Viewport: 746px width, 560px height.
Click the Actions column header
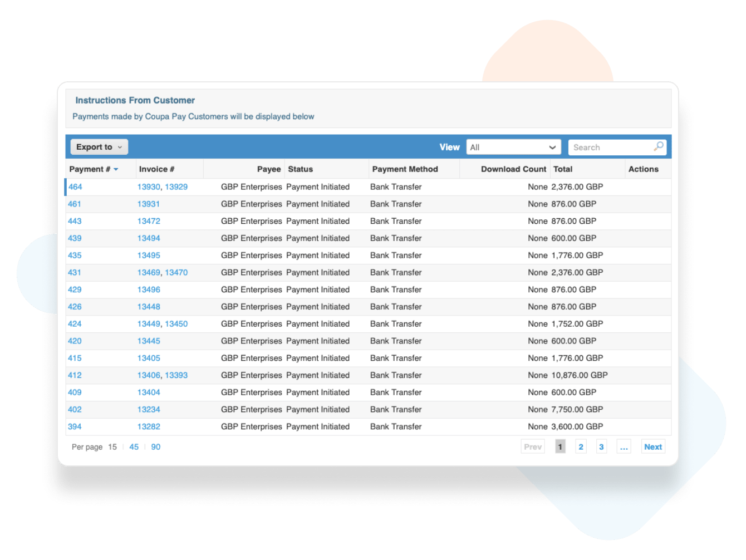(644, 169)
